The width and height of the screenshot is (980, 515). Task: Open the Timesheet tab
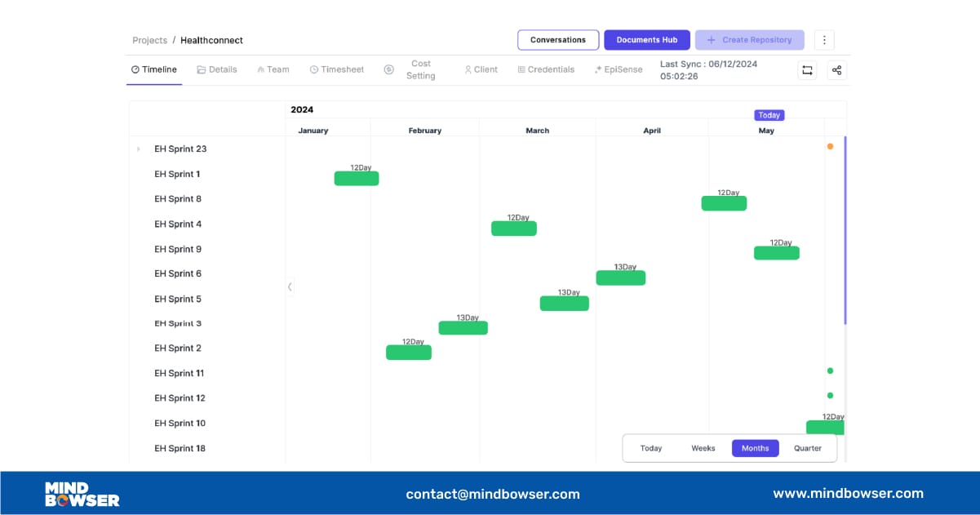pos(336,69)
